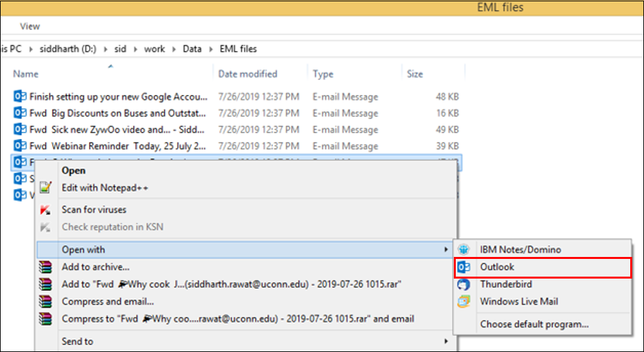Click sid in the breadcrumb path
644x352 pixels.
coord(120,49)
